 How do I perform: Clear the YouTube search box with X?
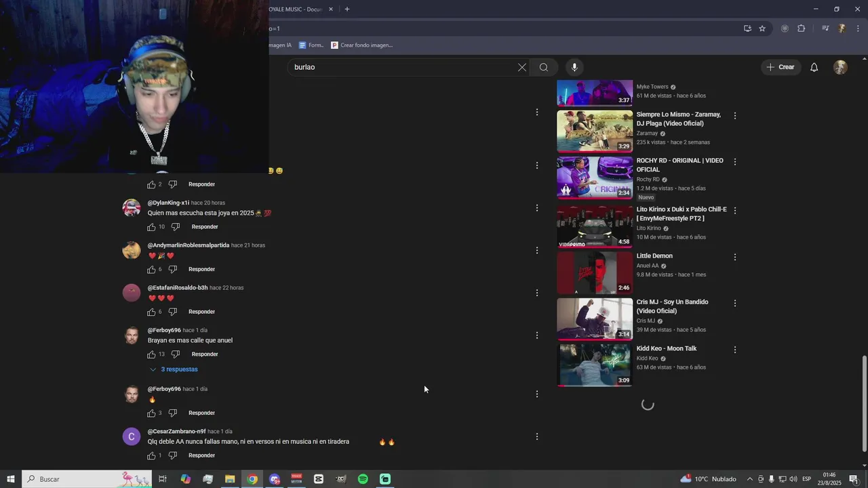(521, 67)
